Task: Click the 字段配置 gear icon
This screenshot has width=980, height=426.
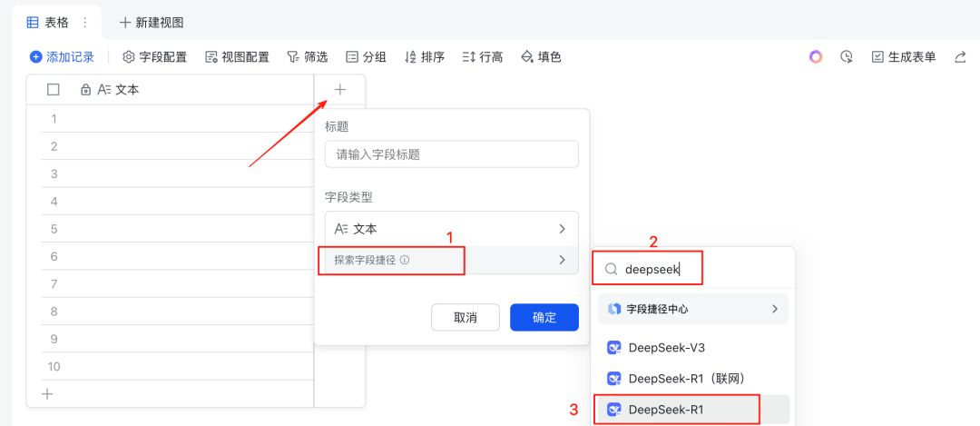Action: coord(129,57)
